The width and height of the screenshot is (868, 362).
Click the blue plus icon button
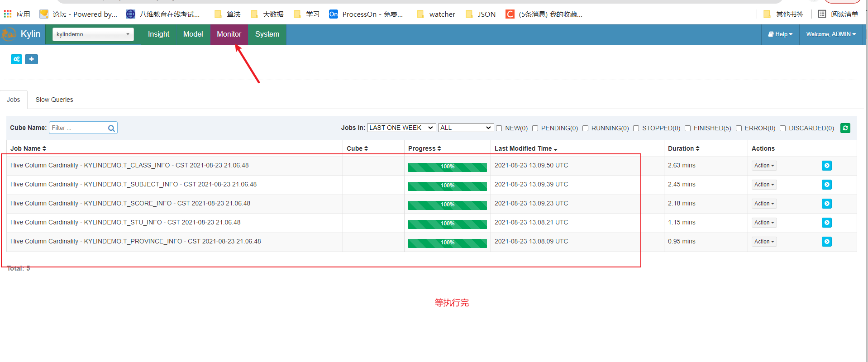[x=31, y=59]
